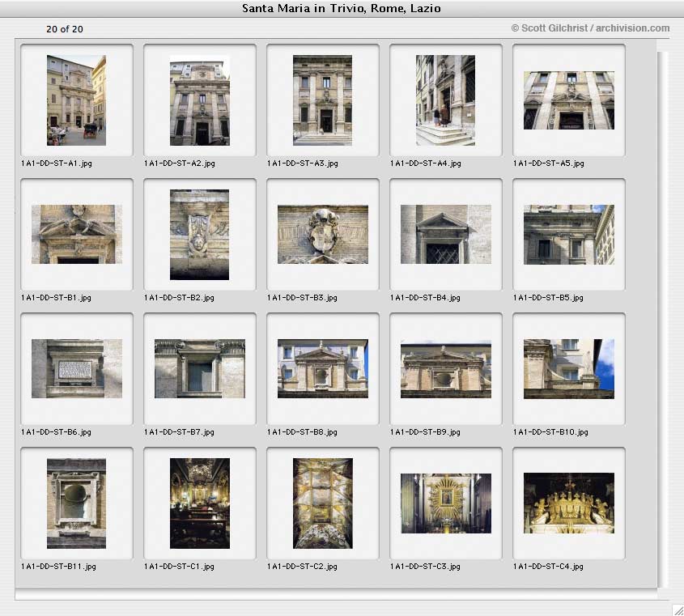This screenshot has height=616, width=684.
Task: Click the filename label 1A1-DD-ST-B6.jpg
Action: 57,432
